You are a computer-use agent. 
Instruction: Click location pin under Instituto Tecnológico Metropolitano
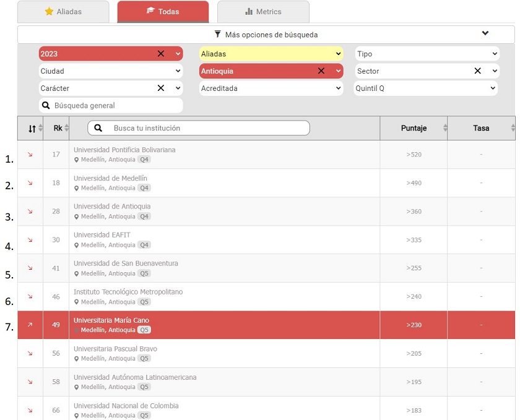pyautogui.click(x=76, y=302)
